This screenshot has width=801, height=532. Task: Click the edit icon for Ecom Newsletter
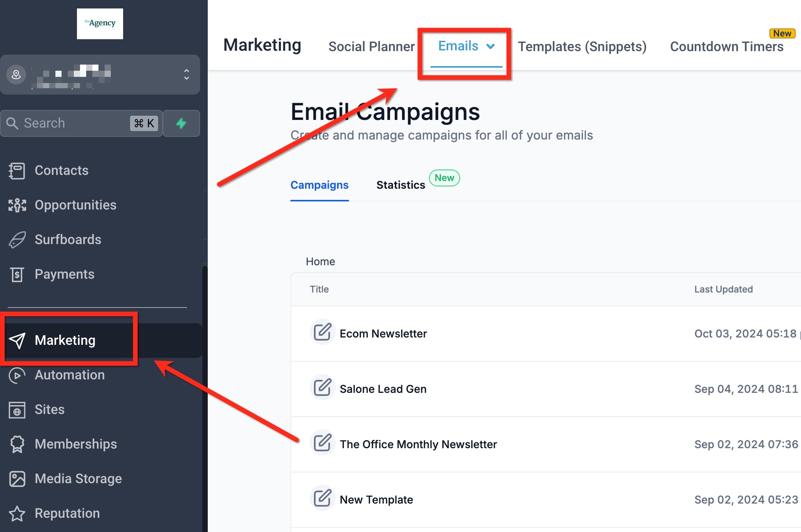pyautogui.click(x=322, y=332)
